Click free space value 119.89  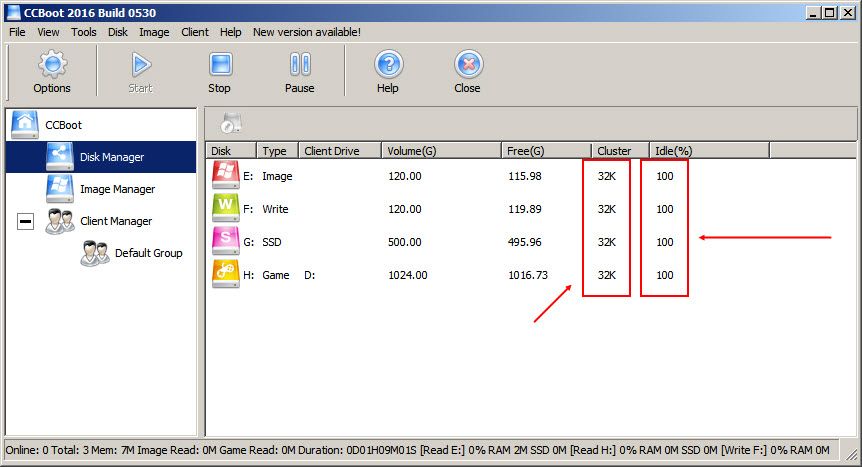(525, 209)
